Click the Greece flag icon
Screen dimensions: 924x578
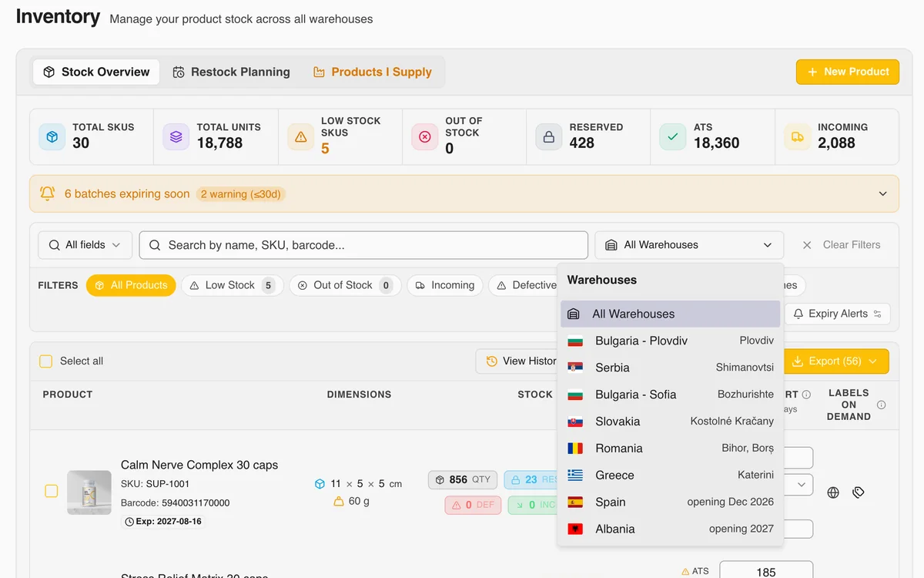(575, 476)
